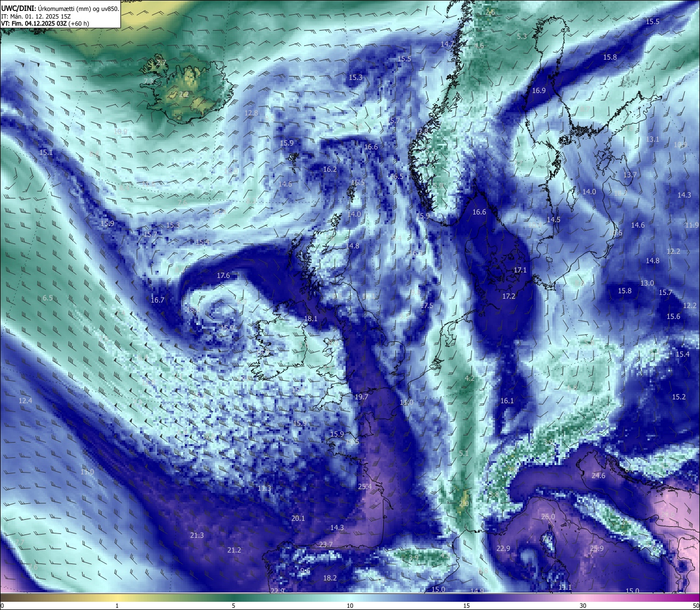
Task: Click the 11.9 value label
Action: coord(692,225)
